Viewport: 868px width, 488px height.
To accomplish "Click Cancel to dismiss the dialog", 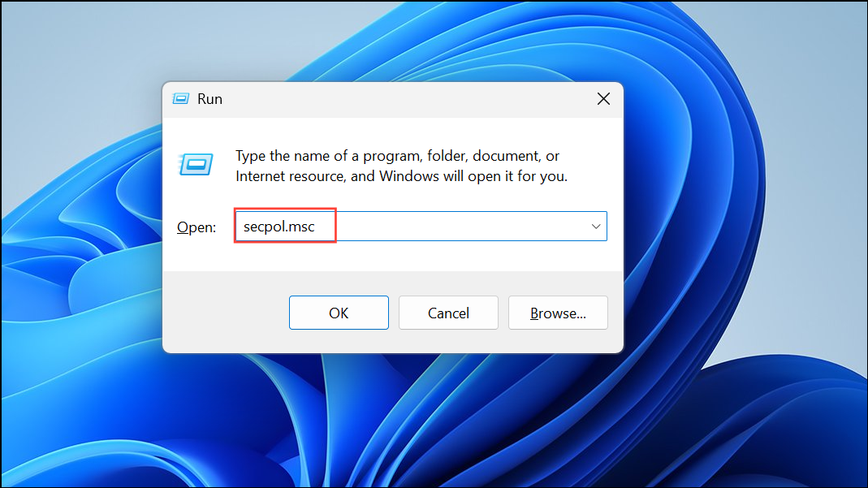I will [448, 313].
